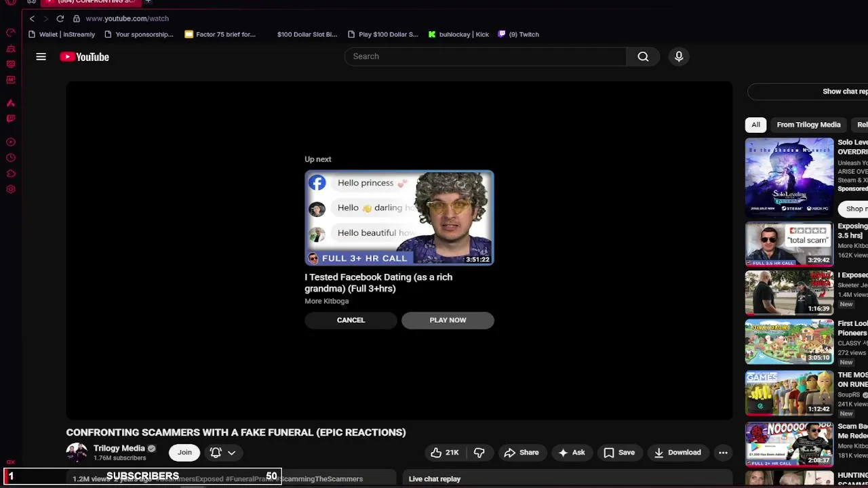Open the Up next Facebook Dating thumbnail
Screen dimensions: 868x488
point(399,218)
